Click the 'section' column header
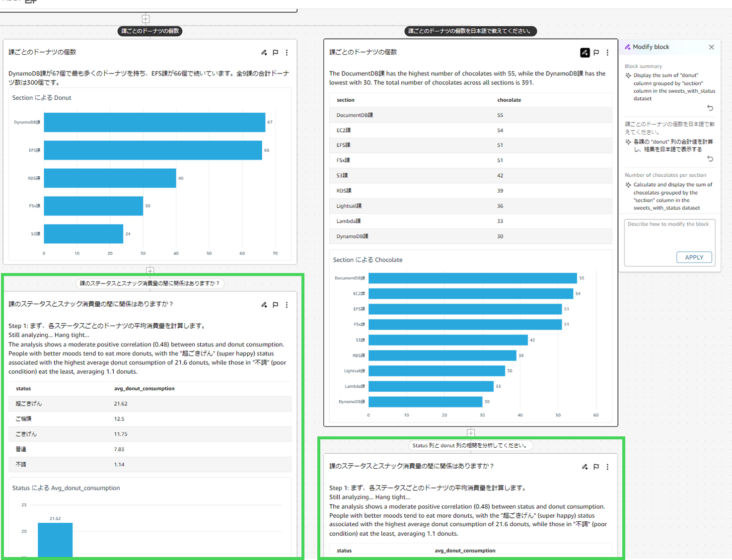Image resolution: width=732 pixels, height=560 pixels. coord(346,100)
